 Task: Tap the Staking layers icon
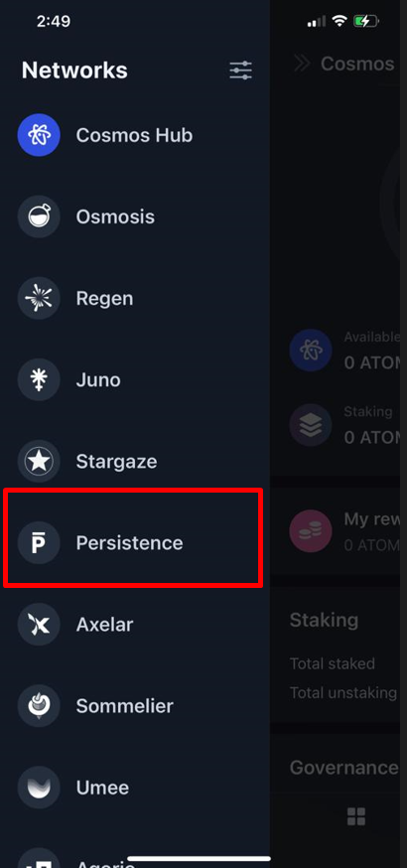(311, 426)
